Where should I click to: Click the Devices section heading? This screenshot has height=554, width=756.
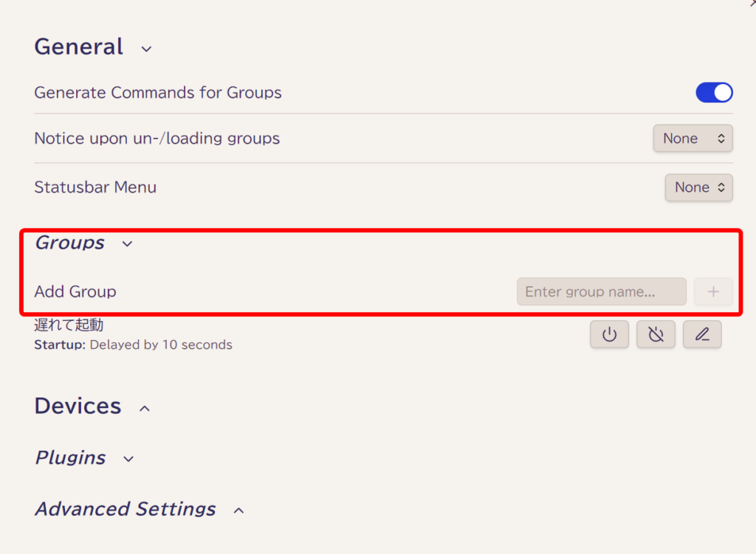(78, 406)
